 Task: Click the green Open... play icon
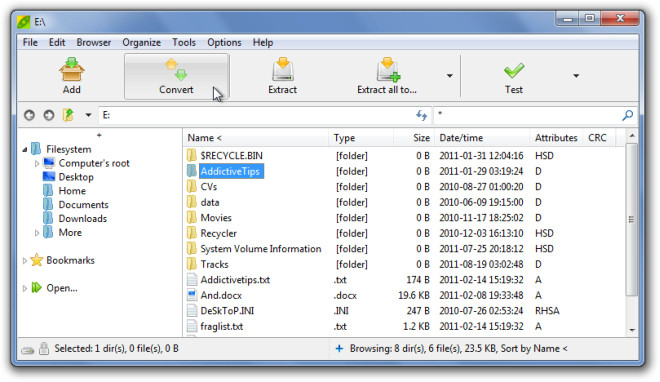click(x=37, y=288)
